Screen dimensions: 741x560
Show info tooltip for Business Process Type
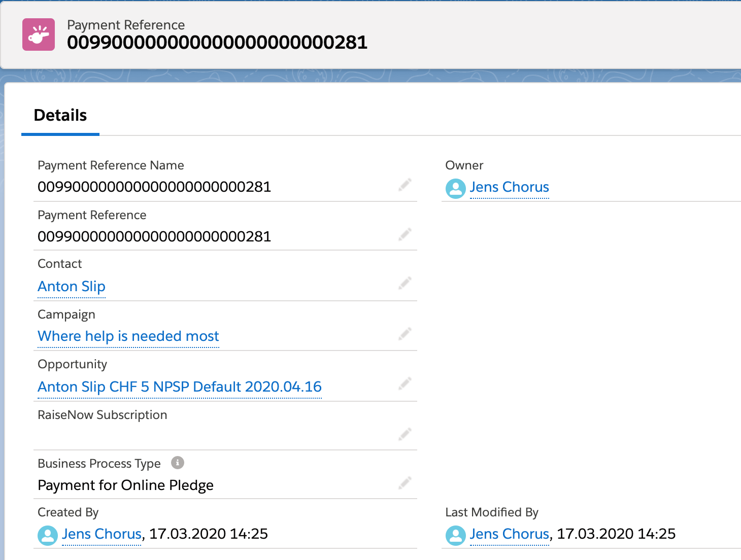click(178, 463)
